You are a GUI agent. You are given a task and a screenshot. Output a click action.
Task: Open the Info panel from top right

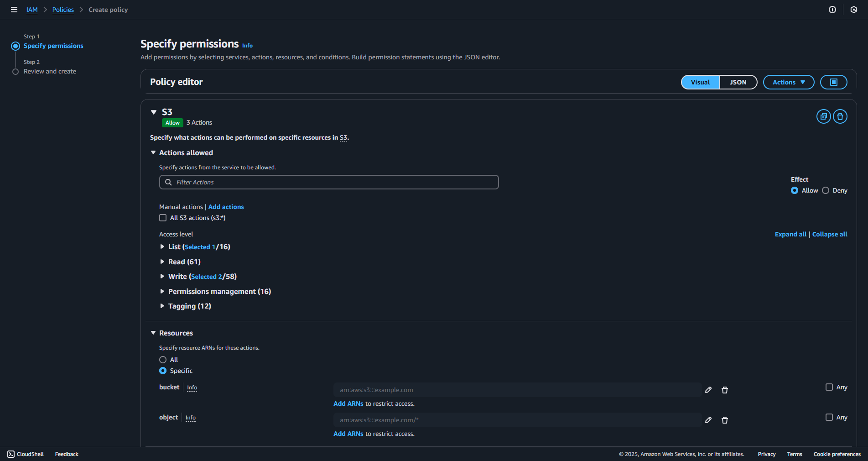[832, 9]
